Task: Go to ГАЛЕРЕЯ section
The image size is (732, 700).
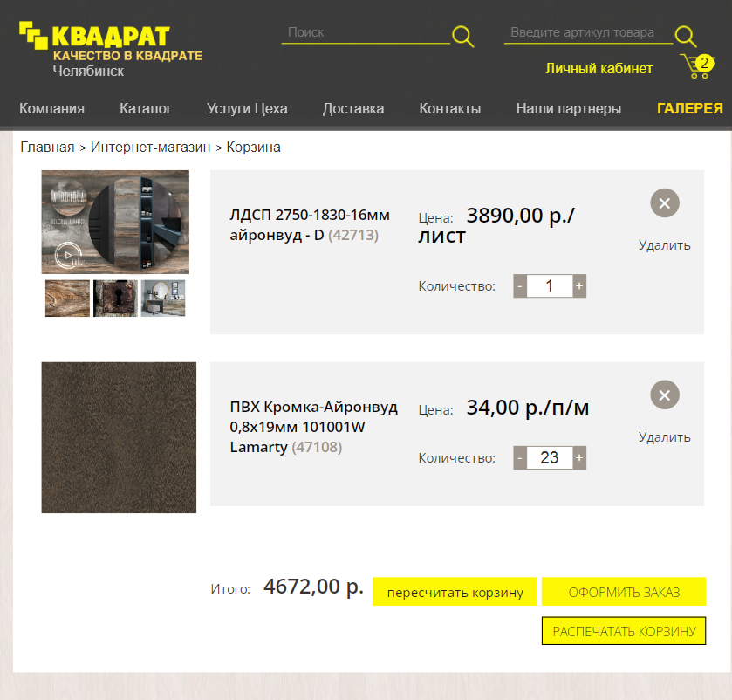Action: (689, 108)
